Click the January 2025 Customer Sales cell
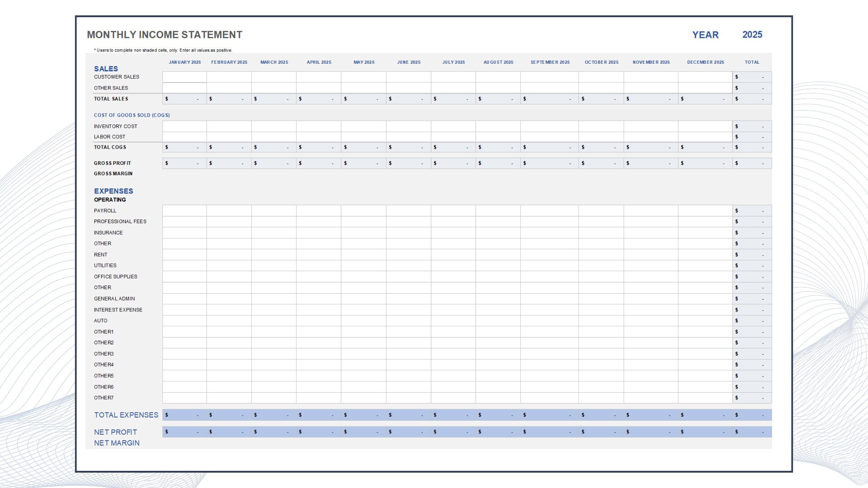Viewport: 868px width, 488px height. [x=184, y=77]
